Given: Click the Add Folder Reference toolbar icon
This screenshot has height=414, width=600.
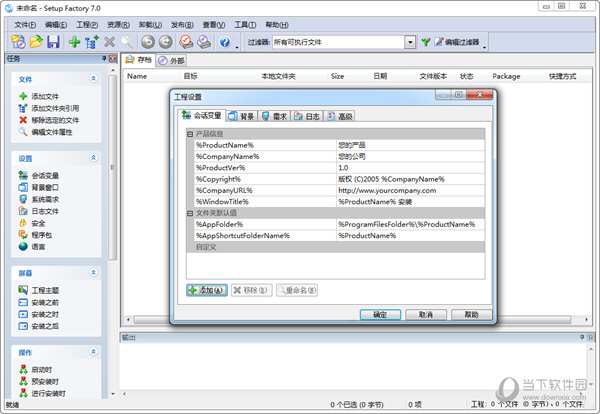Looking at the screenshot, I should [91, 42].
